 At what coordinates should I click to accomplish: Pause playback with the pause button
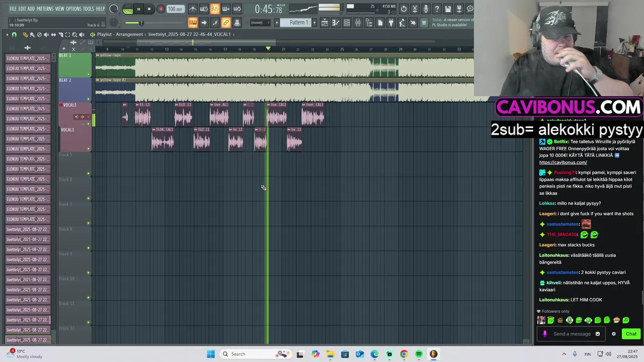pyautogui.click(x=138, y=9)
